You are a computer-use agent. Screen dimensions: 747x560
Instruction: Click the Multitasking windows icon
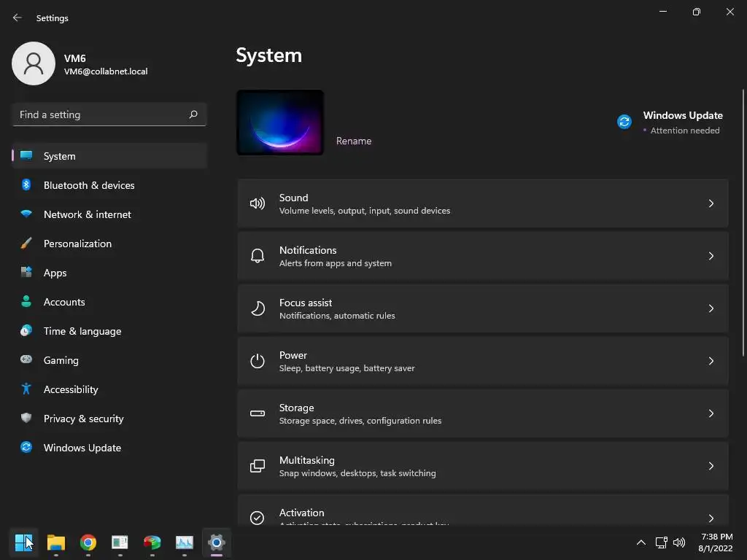pyautogui.click(x=258, y=466)
